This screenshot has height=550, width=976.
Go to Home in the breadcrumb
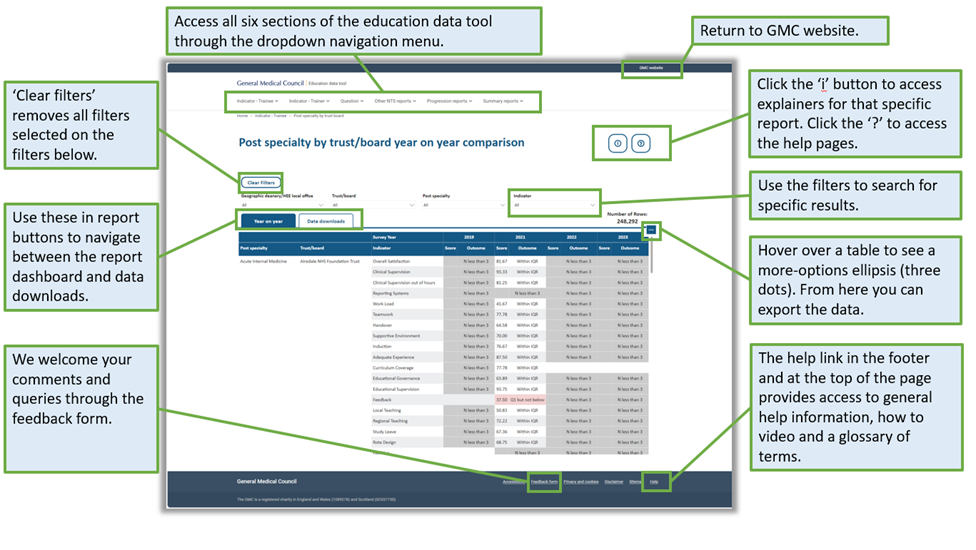(242, 116)
